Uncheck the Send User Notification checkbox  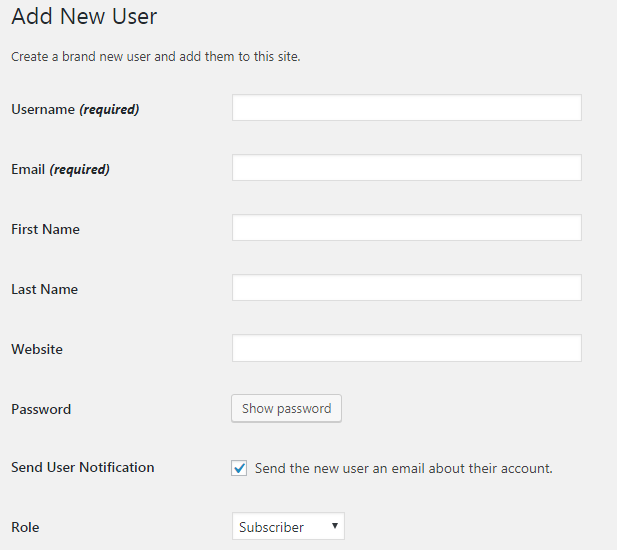tap(239, 468)
